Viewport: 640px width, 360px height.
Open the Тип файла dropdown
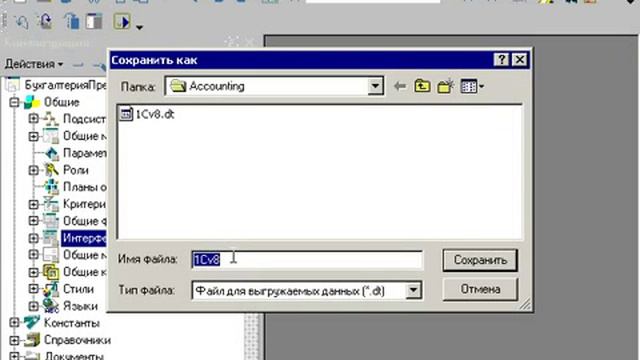click(413, 291)
